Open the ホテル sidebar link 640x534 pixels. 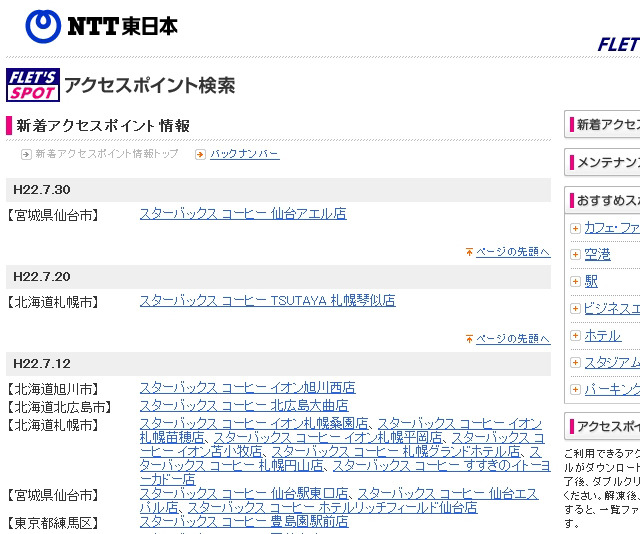(602, 336)
